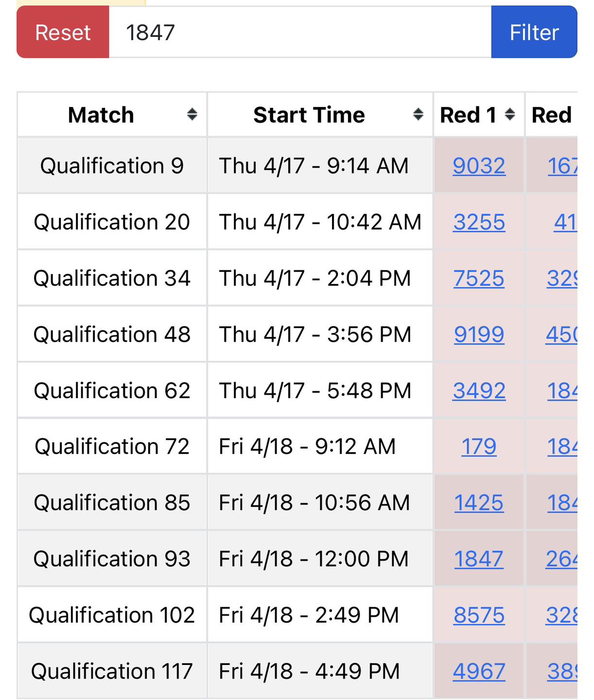The image size is (594, 700).
Task: Click the red Reset button
Action: coord(63,32)
